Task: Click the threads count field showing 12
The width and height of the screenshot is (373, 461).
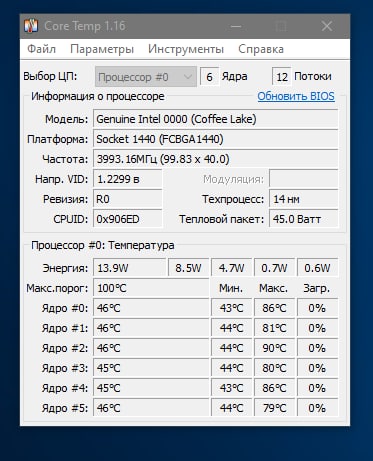Action: (282, 77)
